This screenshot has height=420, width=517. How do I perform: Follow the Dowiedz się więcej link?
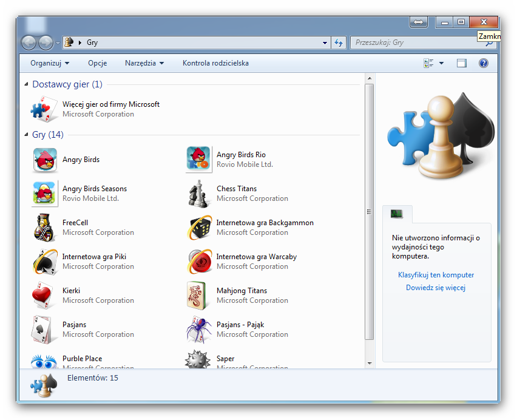point(436,288)
